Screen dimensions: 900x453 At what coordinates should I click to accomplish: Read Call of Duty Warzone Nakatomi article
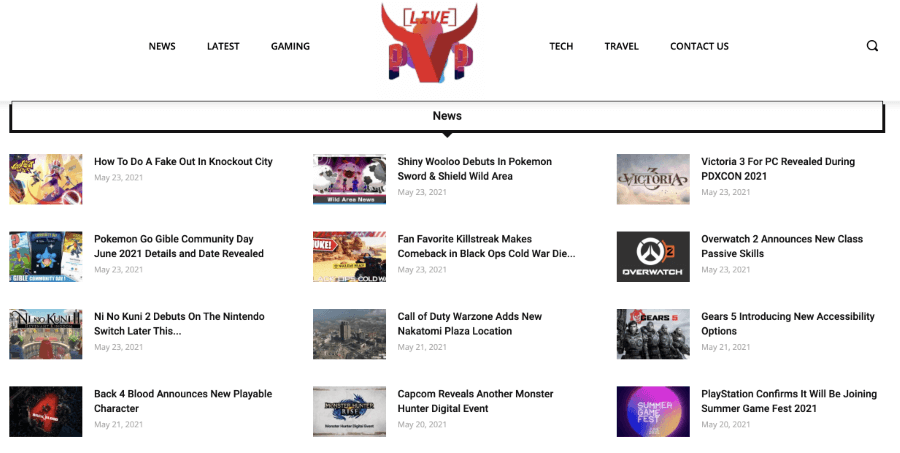pos(469,323)
